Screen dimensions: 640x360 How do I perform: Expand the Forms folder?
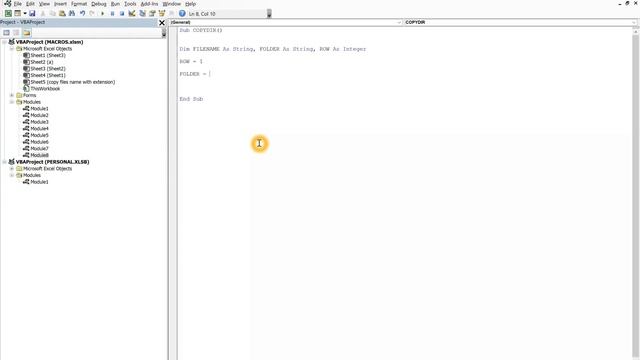click(x=12, y=95)
